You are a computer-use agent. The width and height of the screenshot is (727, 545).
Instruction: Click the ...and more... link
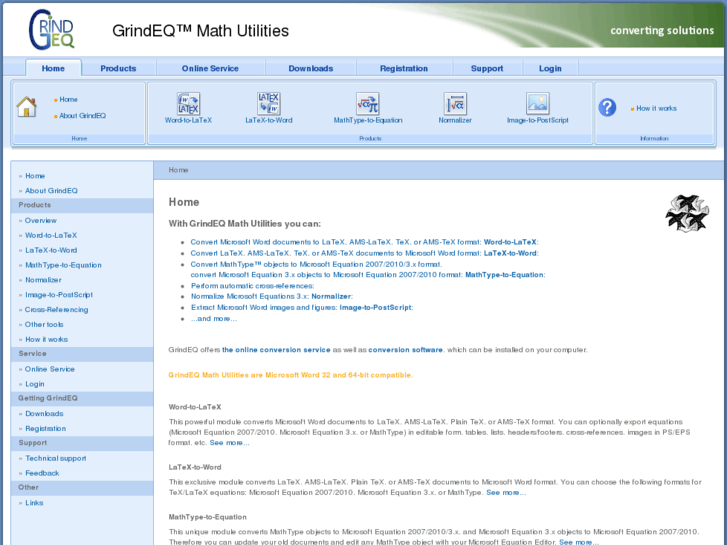pyautogui.click(x=214, y=318)
